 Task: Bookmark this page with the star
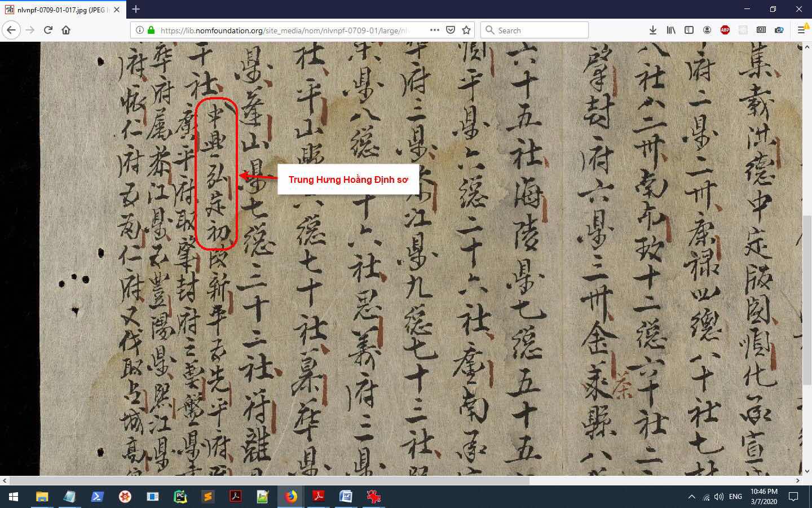tap(466, 30)
